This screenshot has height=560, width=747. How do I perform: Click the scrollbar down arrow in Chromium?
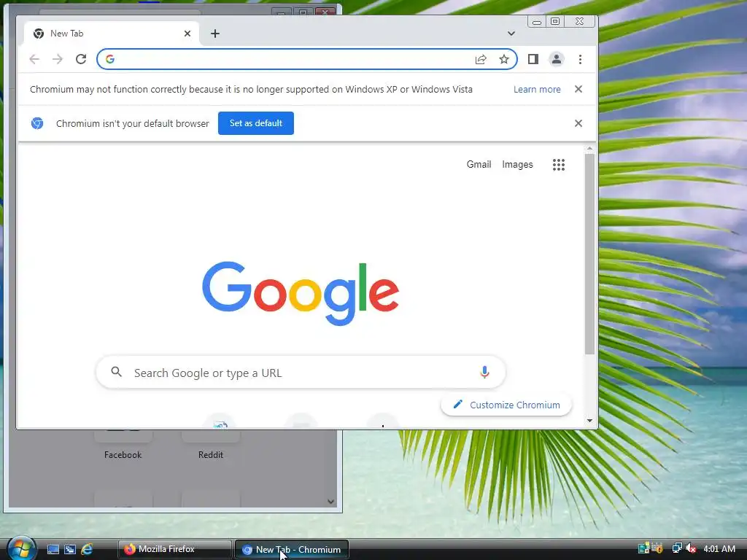click(x=589, y=421)
